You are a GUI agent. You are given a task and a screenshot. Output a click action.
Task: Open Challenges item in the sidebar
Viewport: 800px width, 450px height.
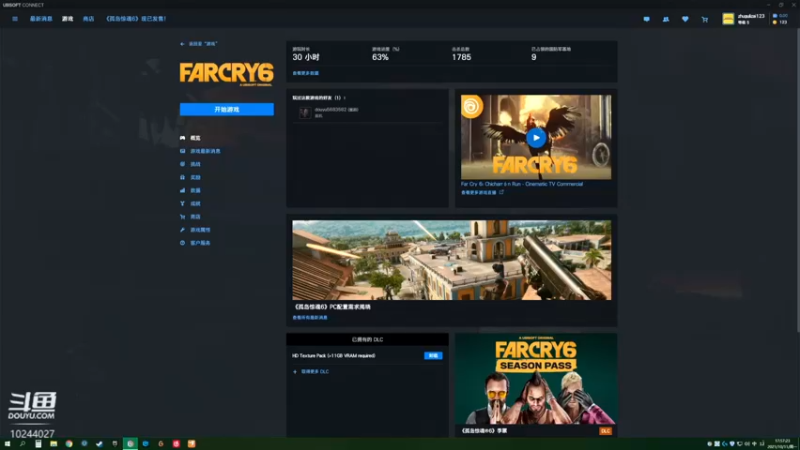pos(190,164)
